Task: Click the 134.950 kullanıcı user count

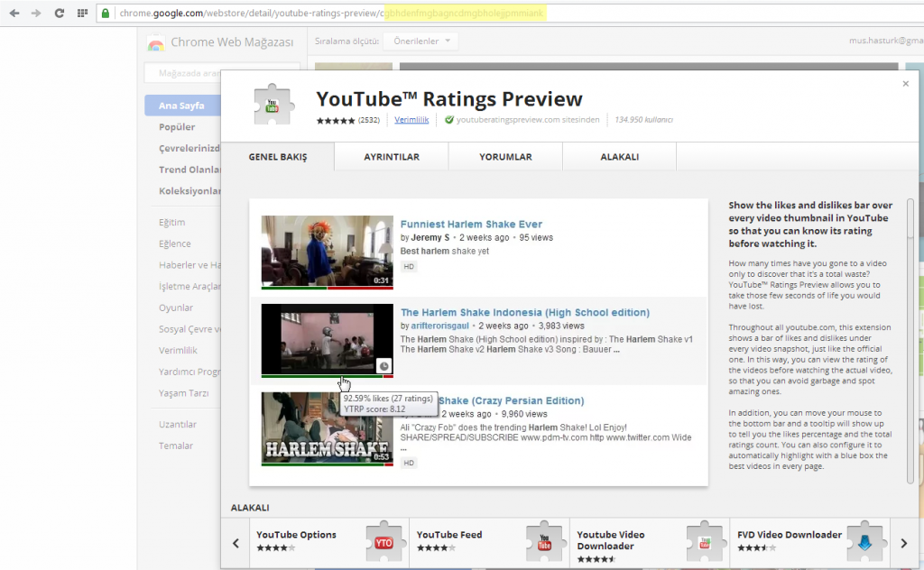Action: [x=643, y=120]
